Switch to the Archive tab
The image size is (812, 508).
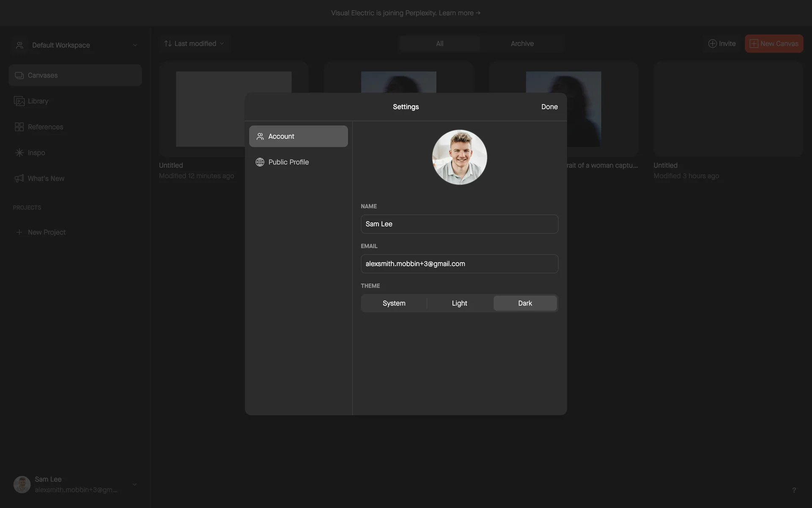click(522, 44)
